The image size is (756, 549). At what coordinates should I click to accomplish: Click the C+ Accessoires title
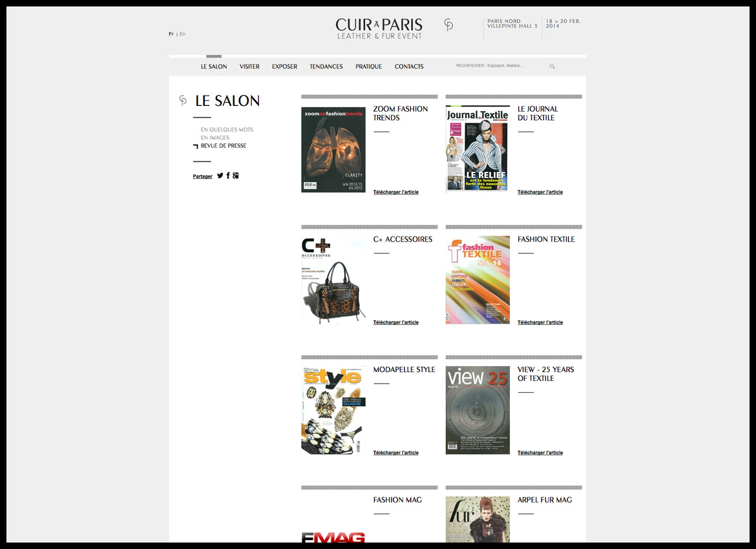(x=403, y=240)
